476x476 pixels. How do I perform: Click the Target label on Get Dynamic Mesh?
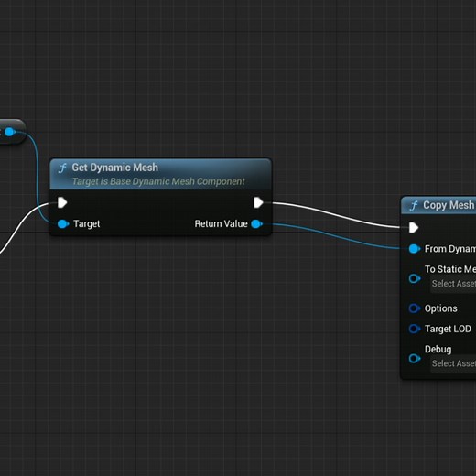[x=87, y=224]
